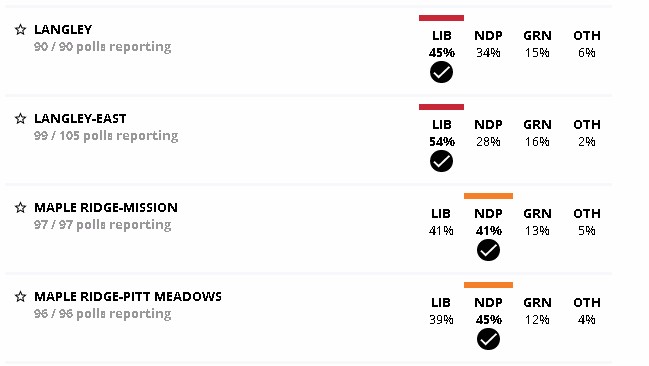Viewport: 649px width, 366px height.
Task: Open the LANGLEY riding title
Action: click(63, 29)
